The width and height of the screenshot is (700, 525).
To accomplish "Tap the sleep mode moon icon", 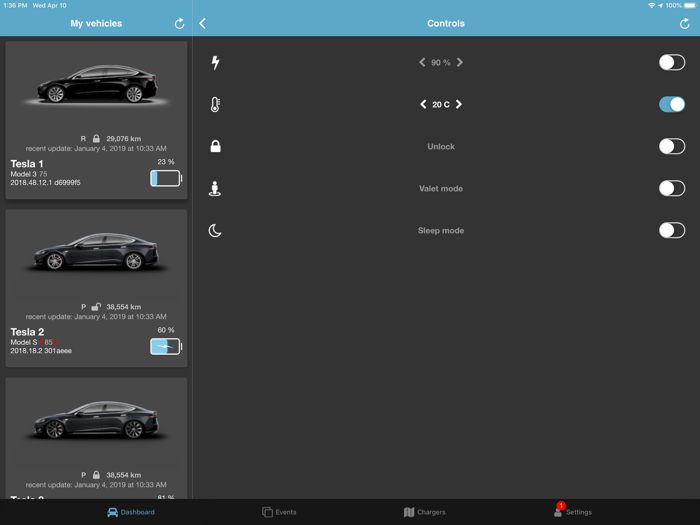I will pyautogui.click(x=215, y=230).
